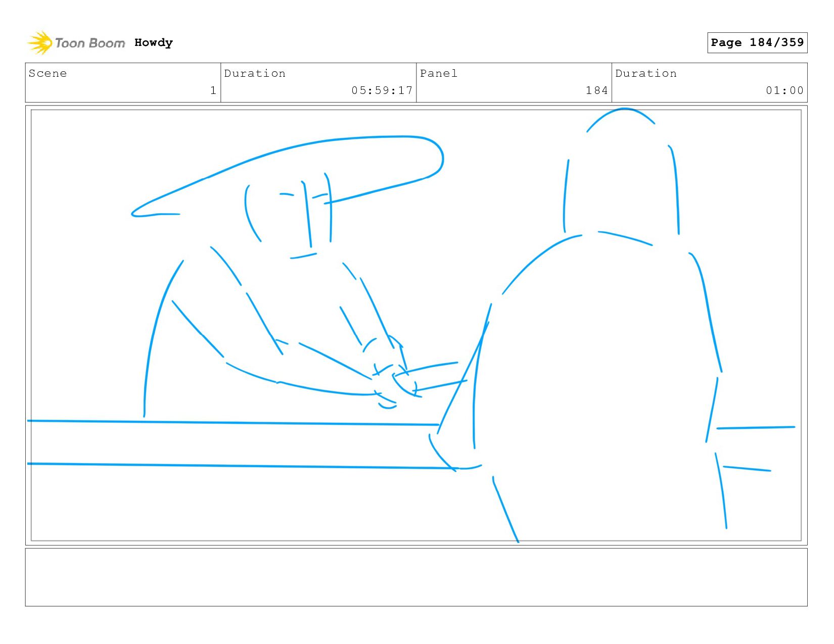Click the 'Page 184/359' page indicator
The width and height of the screenshot is (834, 644).
[757, 42]
